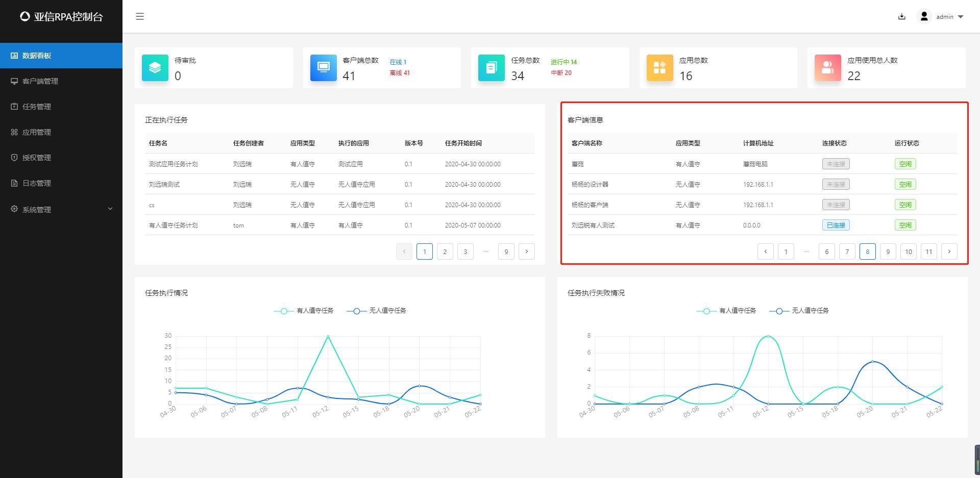Toggle 无人值守任务 legend in 任务执行失败情况 chart
The width and height of the screenshot is (980, 478).
[799, 311]
